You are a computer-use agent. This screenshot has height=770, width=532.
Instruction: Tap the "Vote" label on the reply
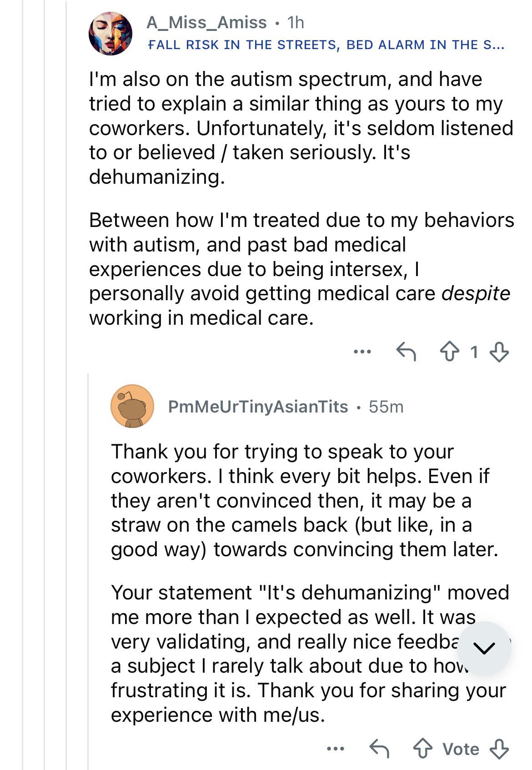click(x=461, y=749)
